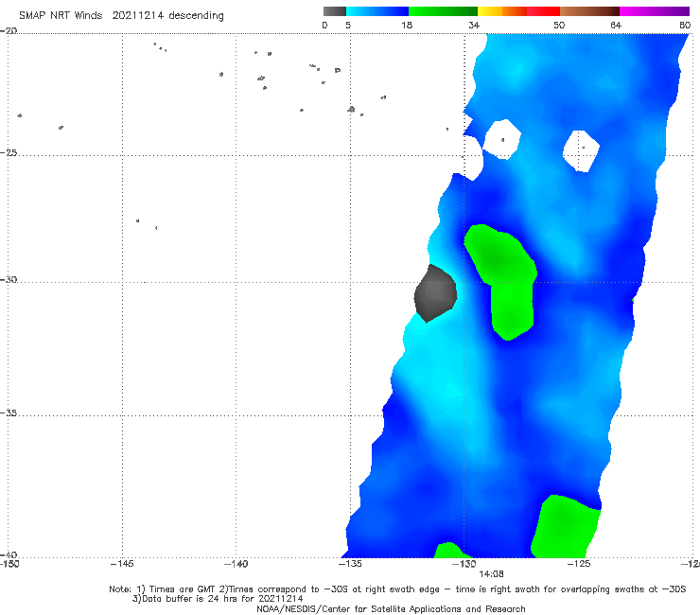Click the gray segment of the color bar
700x615 pixels.
point(335,11)
